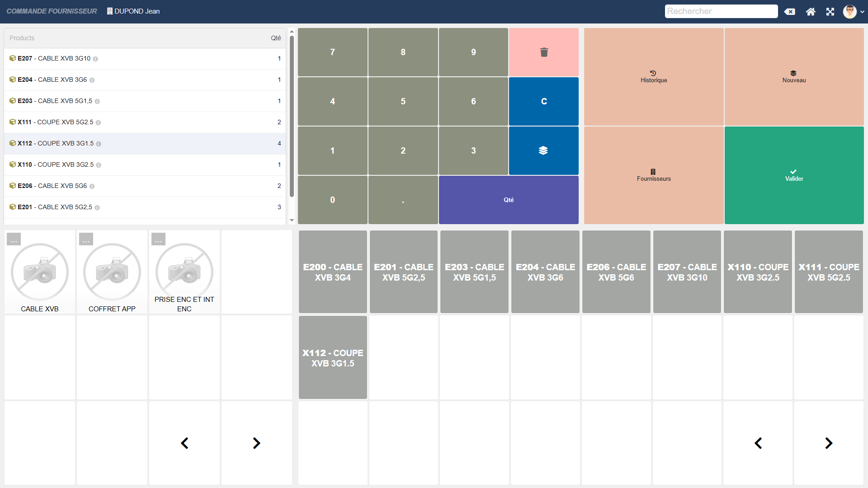Screen dimensions: 868x488
Task: Add product E200 - CABLE XVB 3G4
Action: 333,272
